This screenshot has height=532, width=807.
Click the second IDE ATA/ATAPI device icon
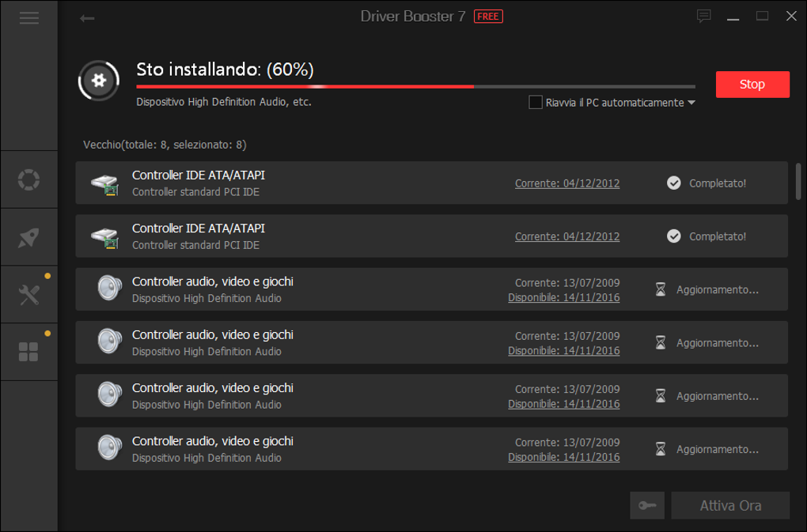click(x=105, y=237)
